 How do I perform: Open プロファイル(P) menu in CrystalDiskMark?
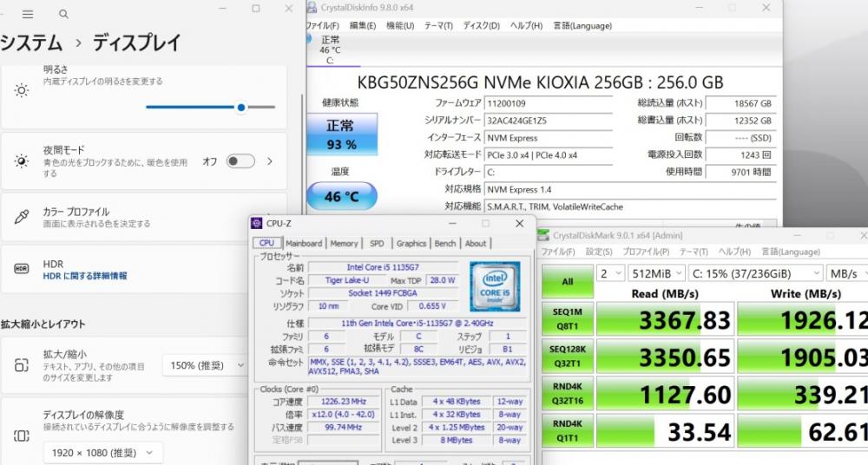pos(646,252)
